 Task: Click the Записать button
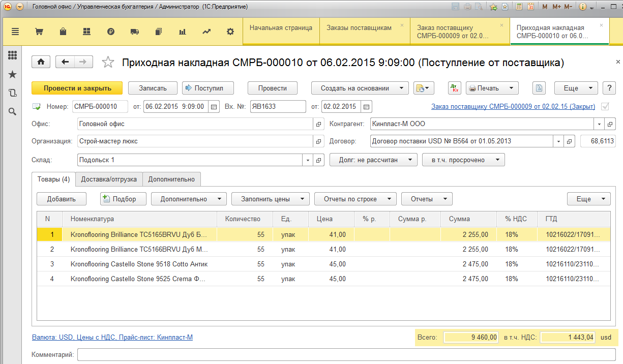click(153, 88)
